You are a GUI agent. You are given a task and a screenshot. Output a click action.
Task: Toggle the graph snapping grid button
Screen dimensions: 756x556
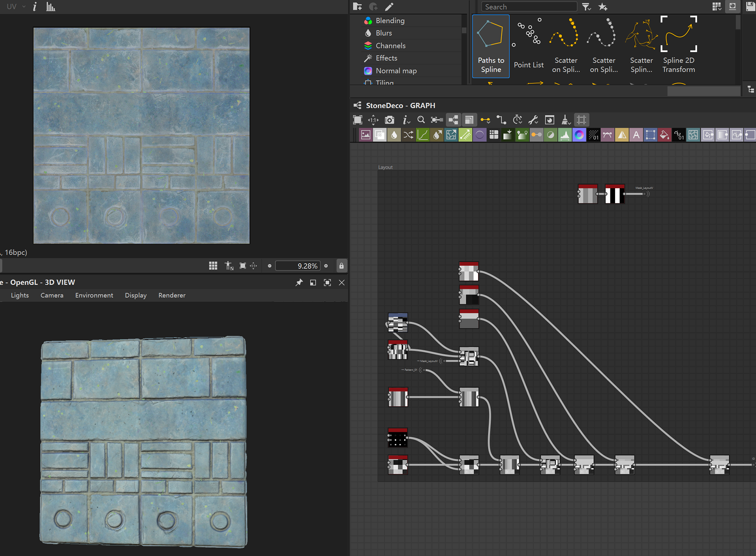click(x=582, y=120)
